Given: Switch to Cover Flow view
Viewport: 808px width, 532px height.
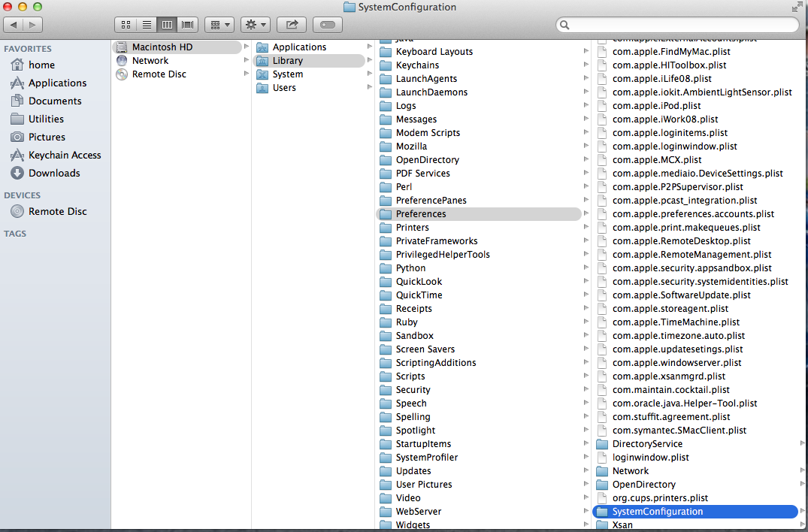Looking at the screenshot, I should pyautogui.click(x=188, y=25).
